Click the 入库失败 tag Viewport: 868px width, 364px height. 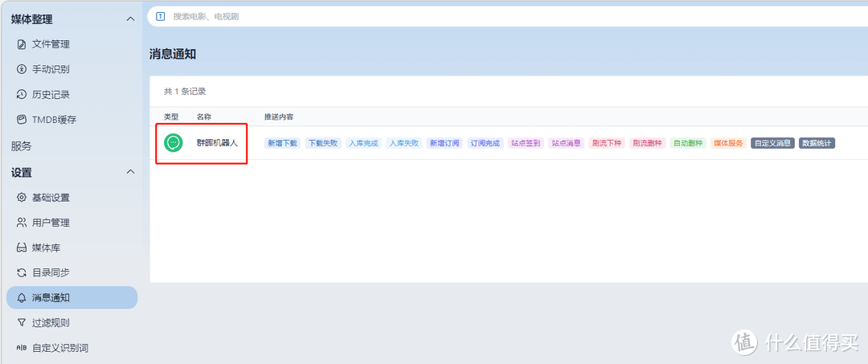pyautogui.click(x=404, y=143)
